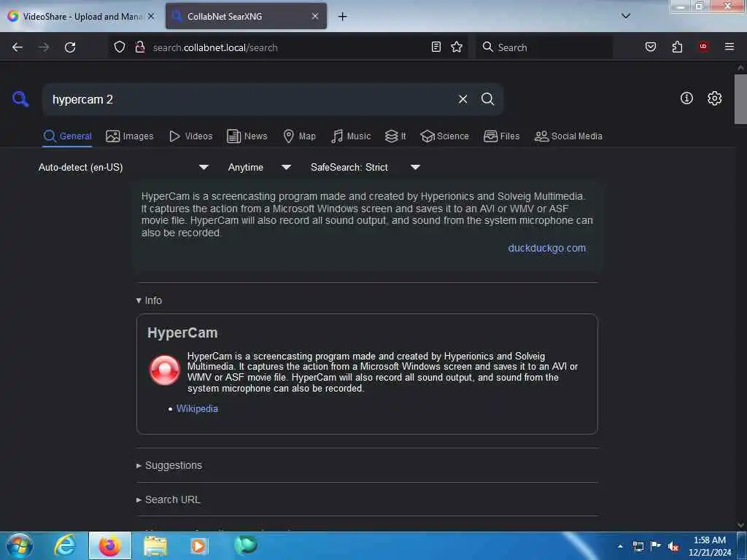Click the Firefox taskbar icon
Viewport: 747px width, 560px height.
click(110, 545)
